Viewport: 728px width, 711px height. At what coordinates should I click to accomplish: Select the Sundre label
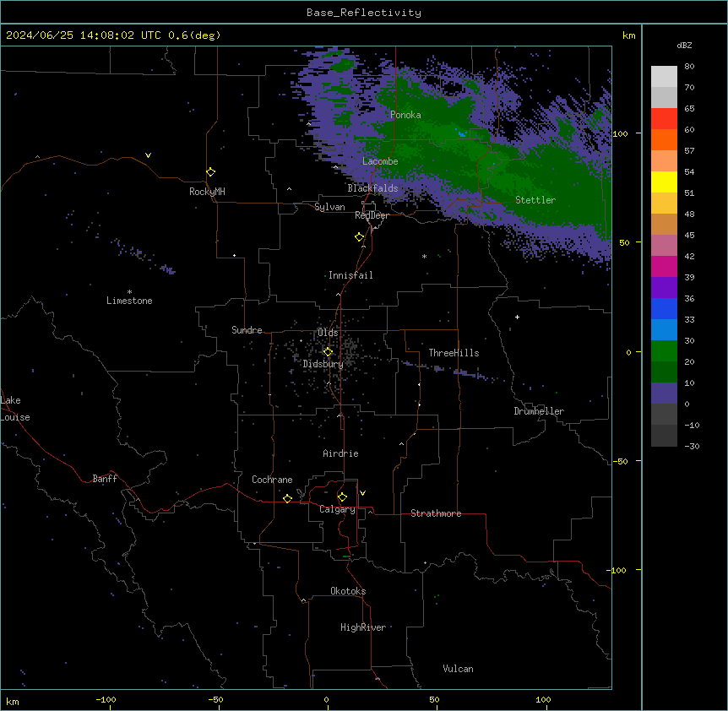[x=247, y=330]
